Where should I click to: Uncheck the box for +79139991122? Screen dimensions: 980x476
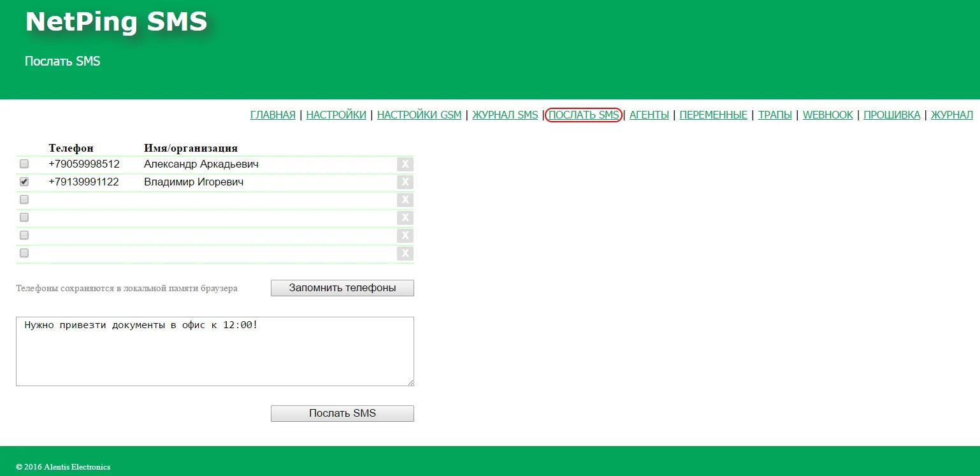[24, 182]
